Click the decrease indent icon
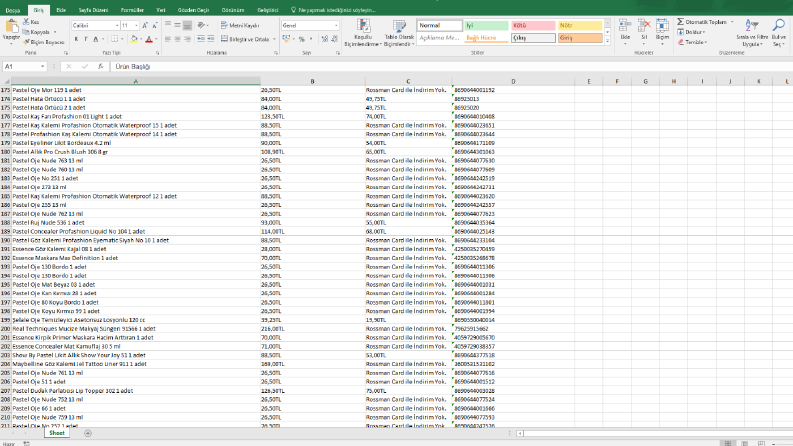The height and width of the screenshot is (446, 793). tap(201, 39)
